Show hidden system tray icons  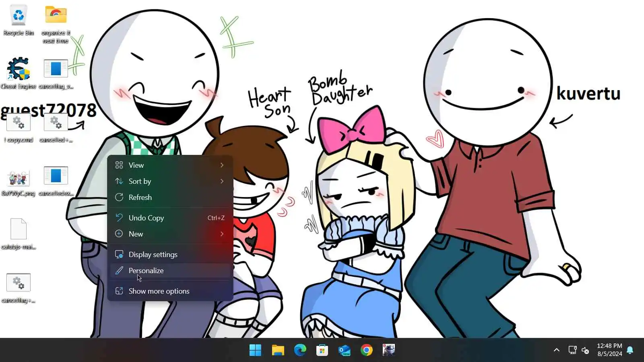click(557, 350)
